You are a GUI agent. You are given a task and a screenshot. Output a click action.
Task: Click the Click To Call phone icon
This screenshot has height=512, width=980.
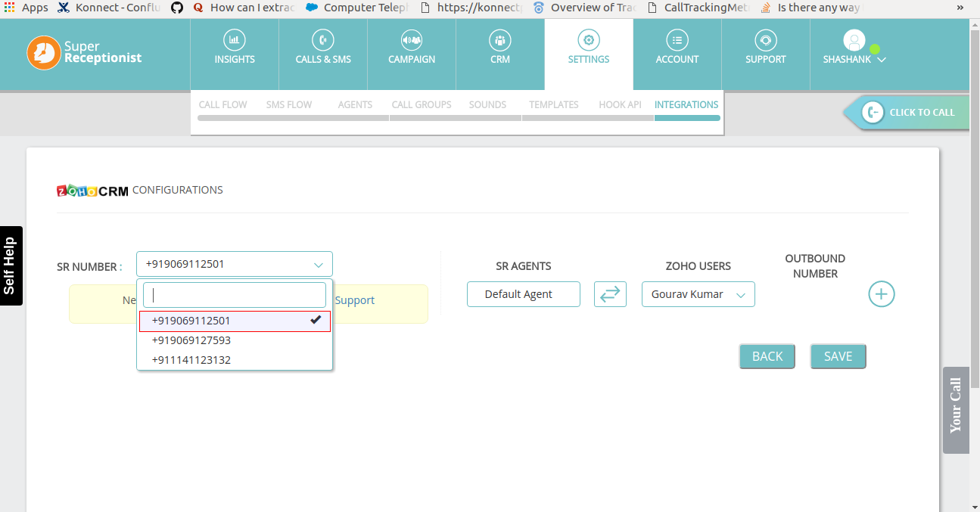coord(873,112)
